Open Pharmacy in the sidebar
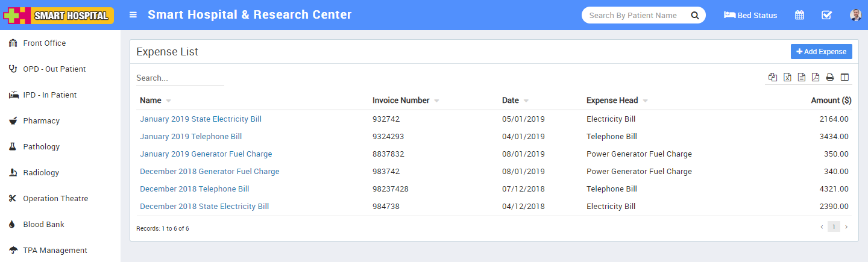This screenshot has width=868, height=262. point(41,121)
